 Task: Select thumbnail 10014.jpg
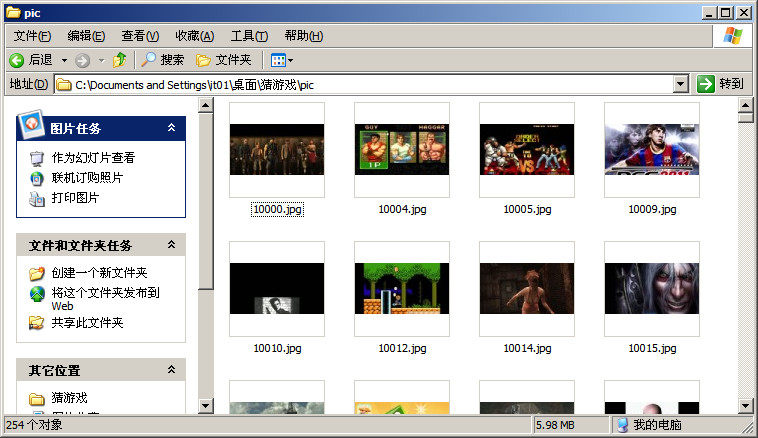pyautogui.click(x=527, y=289)
